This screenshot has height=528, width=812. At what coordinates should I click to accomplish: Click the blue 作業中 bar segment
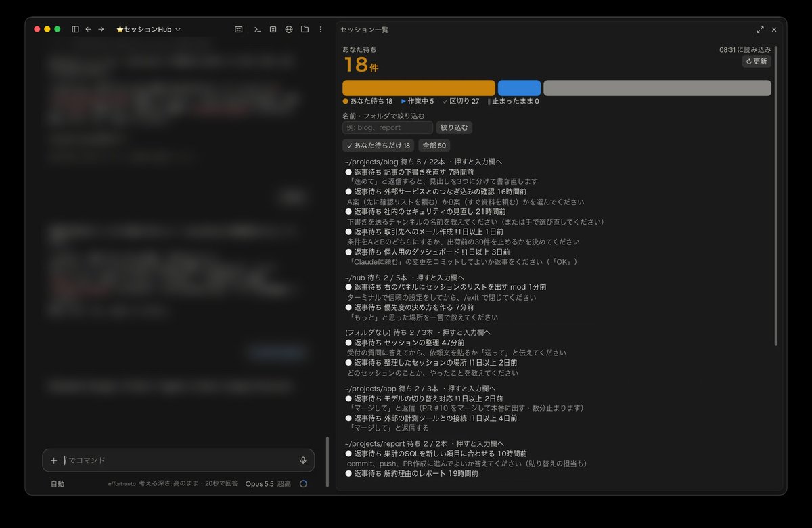click(519, 88)
